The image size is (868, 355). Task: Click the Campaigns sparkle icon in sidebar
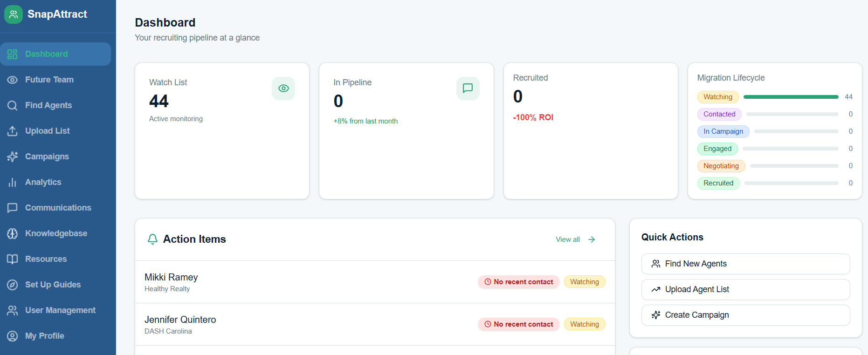pyautogui.click(x=13, y=157)
